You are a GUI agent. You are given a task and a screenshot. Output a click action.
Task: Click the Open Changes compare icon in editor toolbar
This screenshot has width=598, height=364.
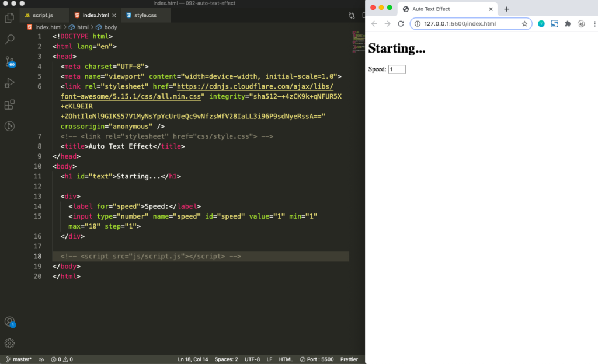352,16
